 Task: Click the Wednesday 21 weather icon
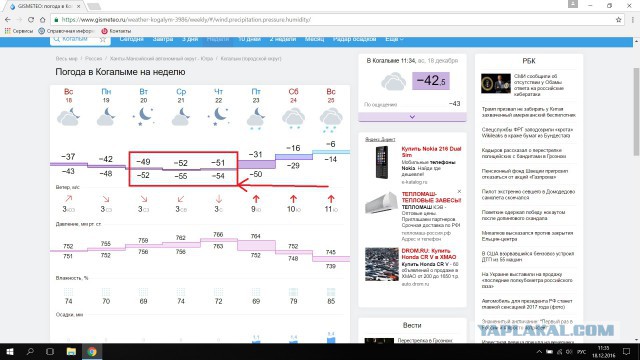coord(181,117)
